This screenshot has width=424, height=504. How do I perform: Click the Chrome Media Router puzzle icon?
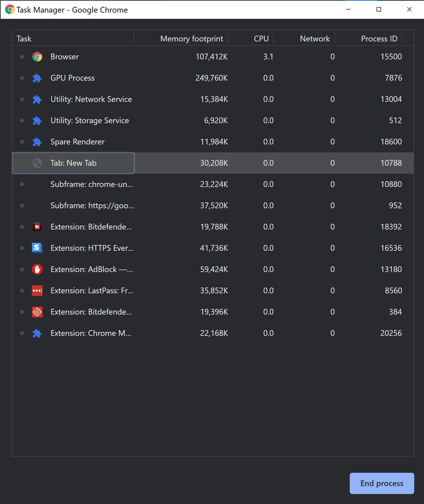37,333
